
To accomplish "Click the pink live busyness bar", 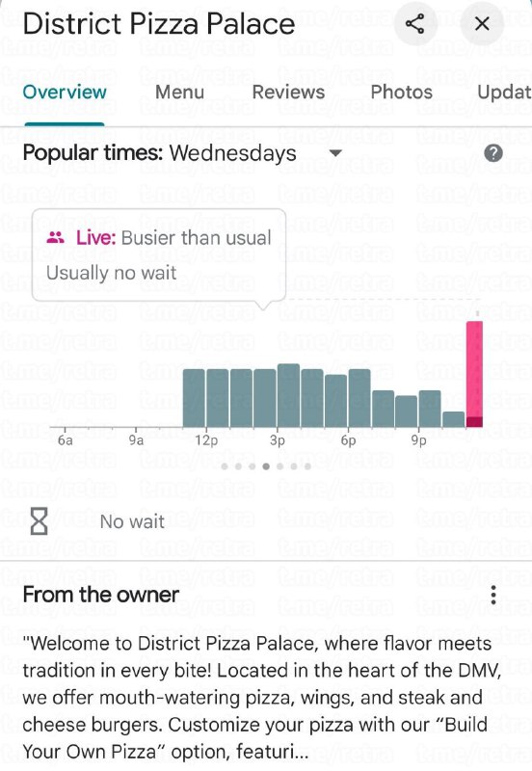I will point(474,374).
